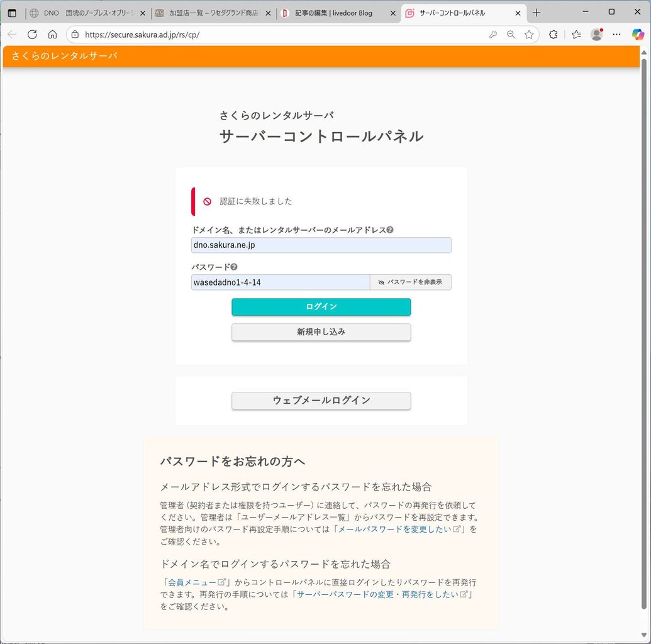This screenshot has height=644, width=651.
Task: Open Settings and more ellipsis menu
Action: (x=616, y=35)
